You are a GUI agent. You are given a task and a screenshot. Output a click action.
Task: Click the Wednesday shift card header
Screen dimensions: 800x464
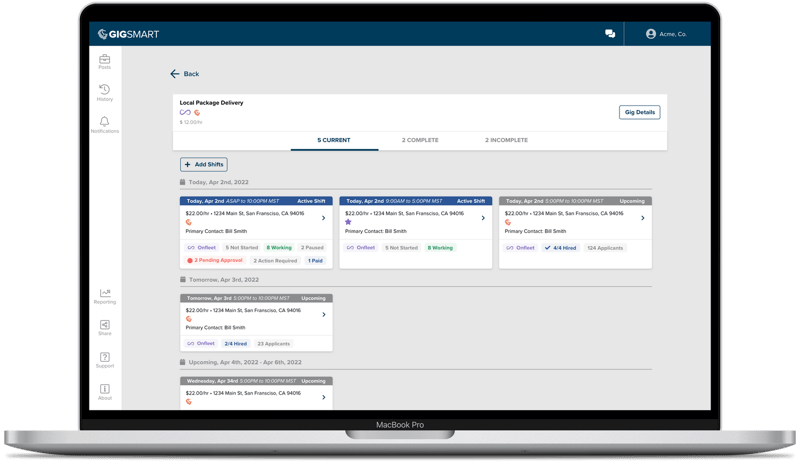click(256, 381)
